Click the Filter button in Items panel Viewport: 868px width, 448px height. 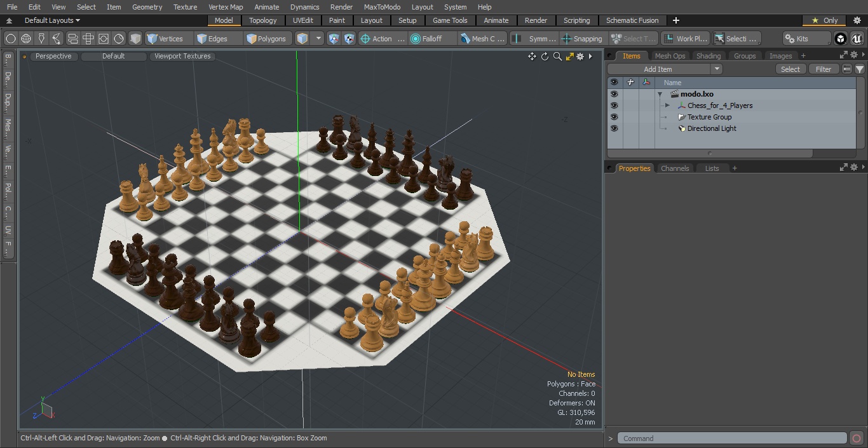click(824, 69)
